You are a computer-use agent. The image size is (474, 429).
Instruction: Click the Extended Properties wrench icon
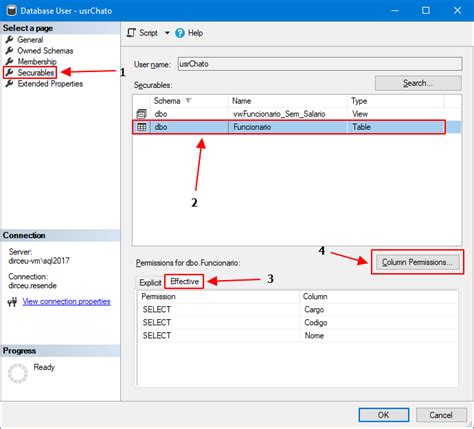click(10, 84)
